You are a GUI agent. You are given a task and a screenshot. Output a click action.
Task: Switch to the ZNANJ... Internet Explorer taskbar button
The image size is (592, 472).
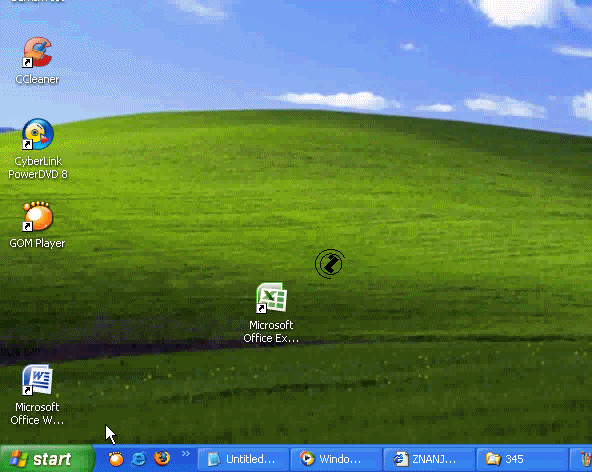click(429, 459)
